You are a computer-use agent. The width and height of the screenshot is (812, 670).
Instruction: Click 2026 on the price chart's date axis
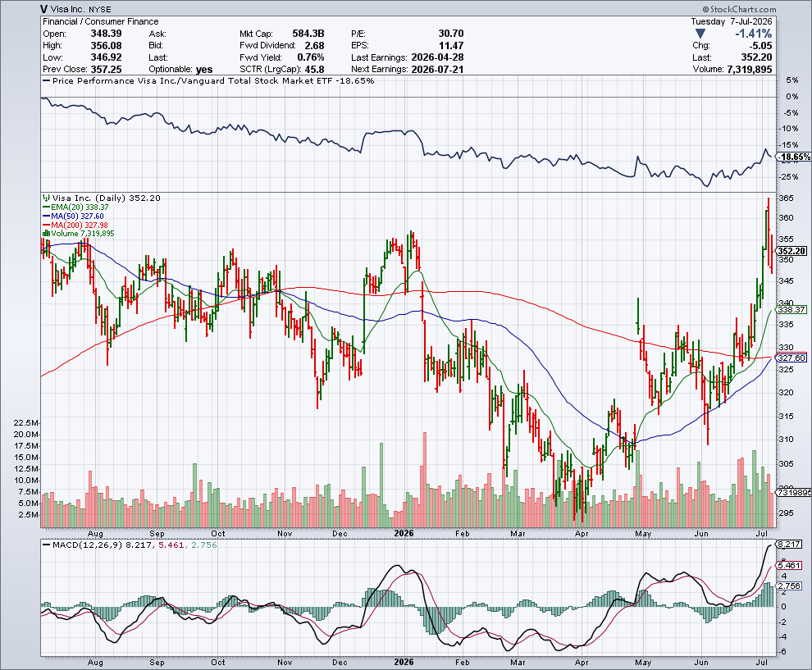pos(404,533)
